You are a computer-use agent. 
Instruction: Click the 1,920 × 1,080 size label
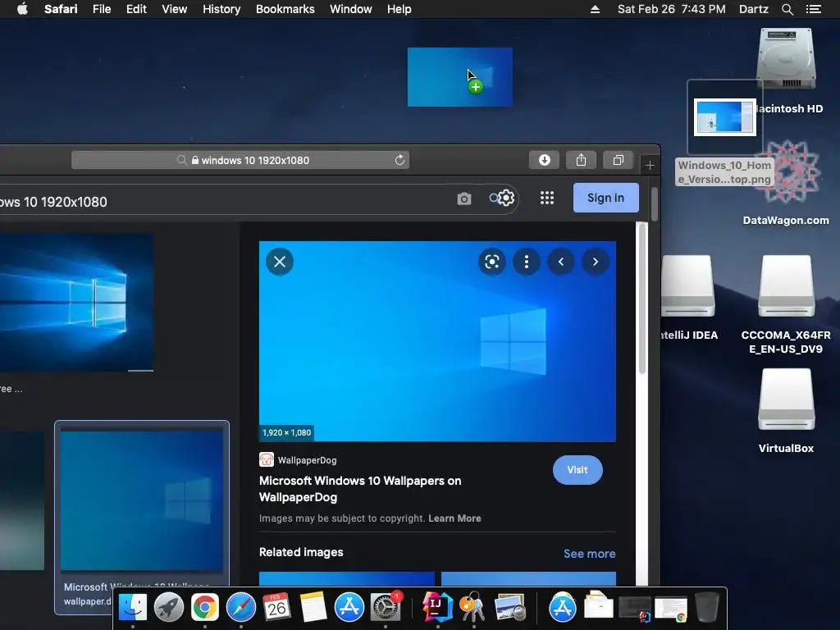tap(286, 432)
